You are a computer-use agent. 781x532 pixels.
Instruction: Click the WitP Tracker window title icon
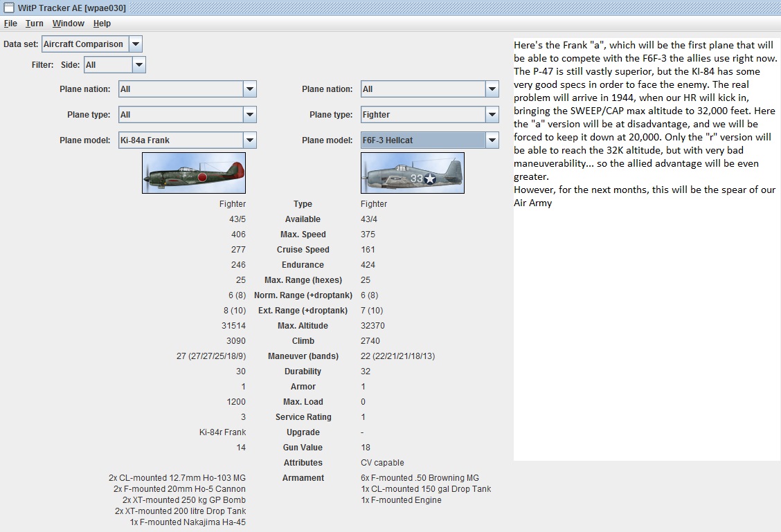[9, 8]
